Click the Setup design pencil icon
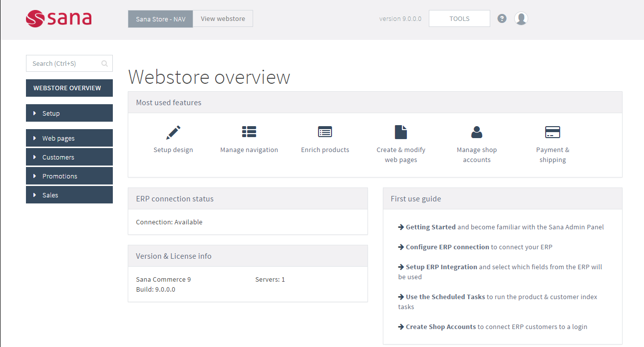The image size is (644, 347). [173, 132]
